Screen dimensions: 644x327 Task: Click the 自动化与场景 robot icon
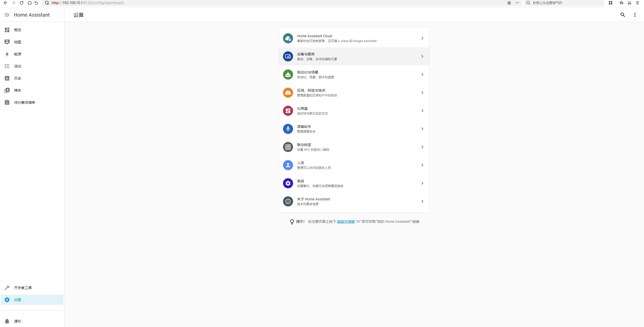pos(288,75)
